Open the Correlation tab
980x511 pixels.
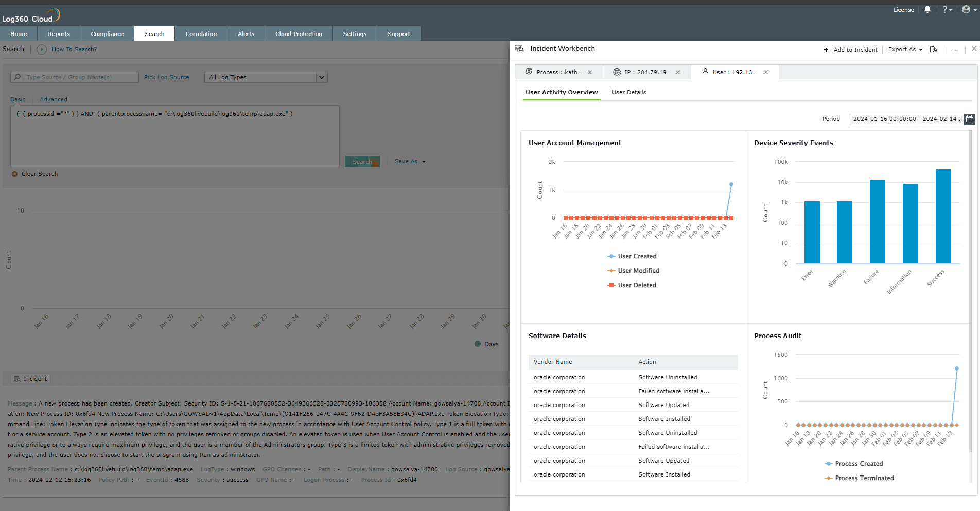click(201, 34)
